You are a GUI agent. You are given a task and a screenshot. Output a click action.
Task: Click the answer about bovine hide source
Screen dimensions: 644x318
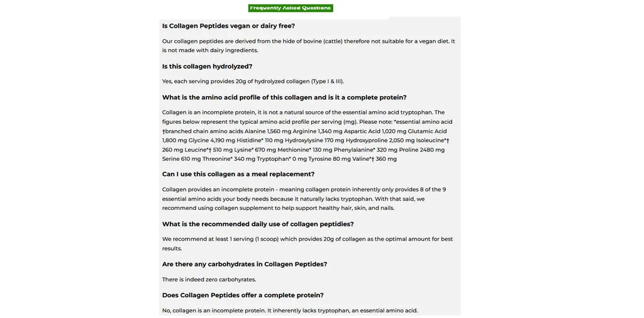[308, 46]
